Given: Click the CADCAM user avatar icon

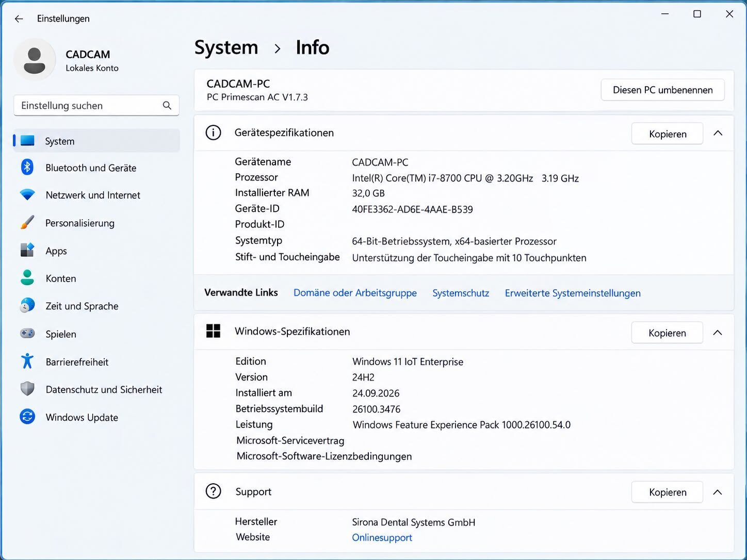Looking at the screenshot, I should pyautogui.click(x=35, y=60).
